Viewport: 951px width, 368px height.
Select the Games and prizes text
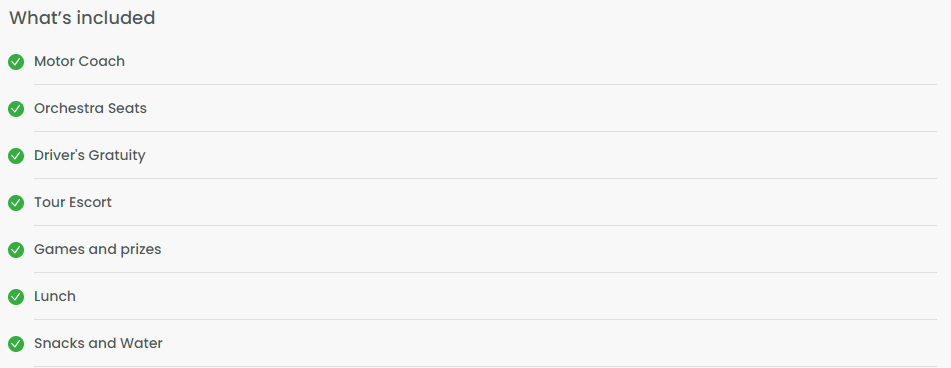point(98,250)
